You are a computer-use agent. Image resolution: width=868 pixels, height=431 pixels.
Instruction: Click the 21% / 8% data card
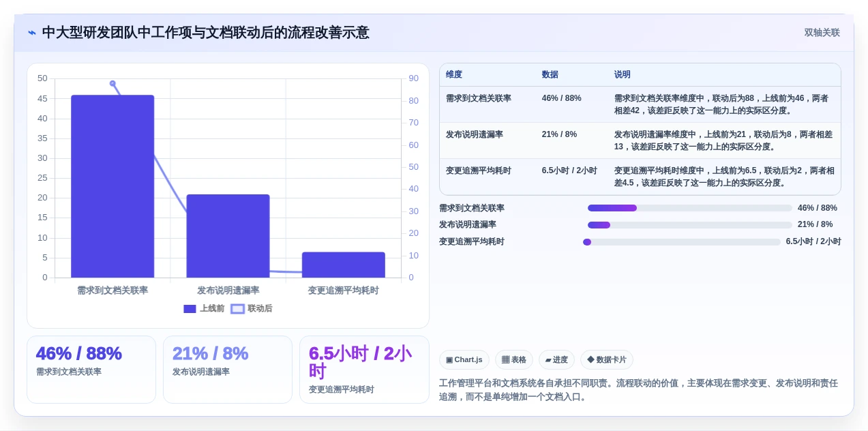[228, 370]
